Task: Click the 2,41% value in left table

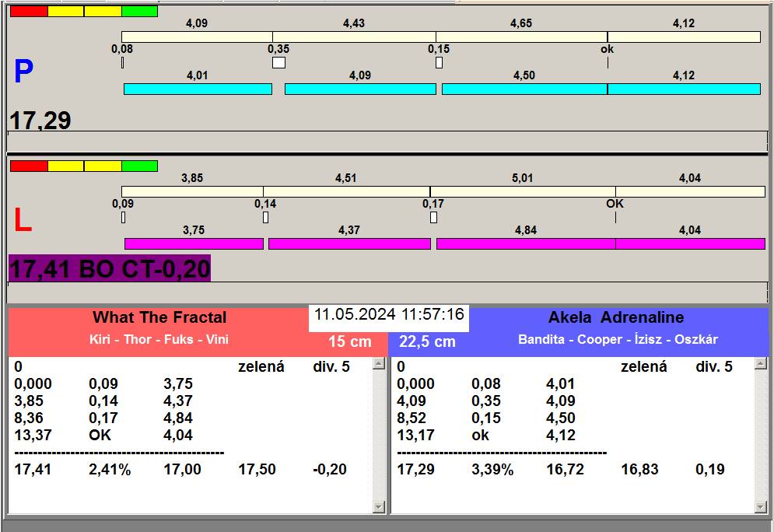Action: point(110,469)
